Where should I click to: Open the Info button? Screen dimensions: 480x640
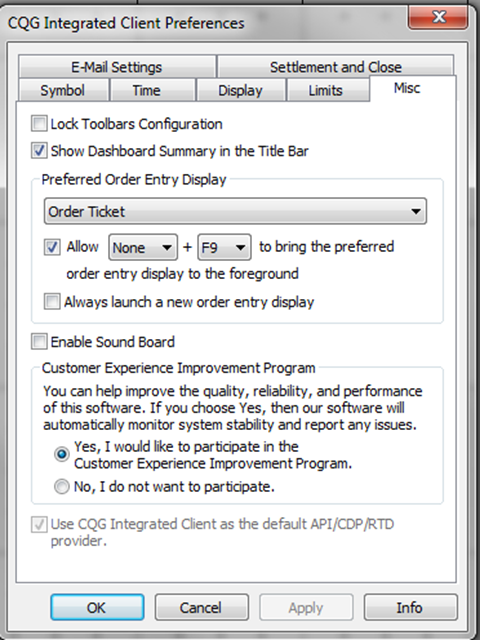410,607
